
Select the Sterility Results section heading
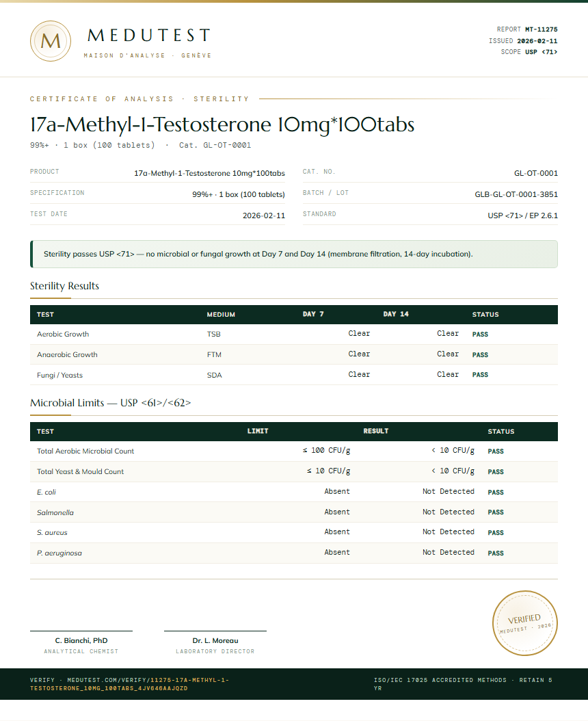pos(64,286)
